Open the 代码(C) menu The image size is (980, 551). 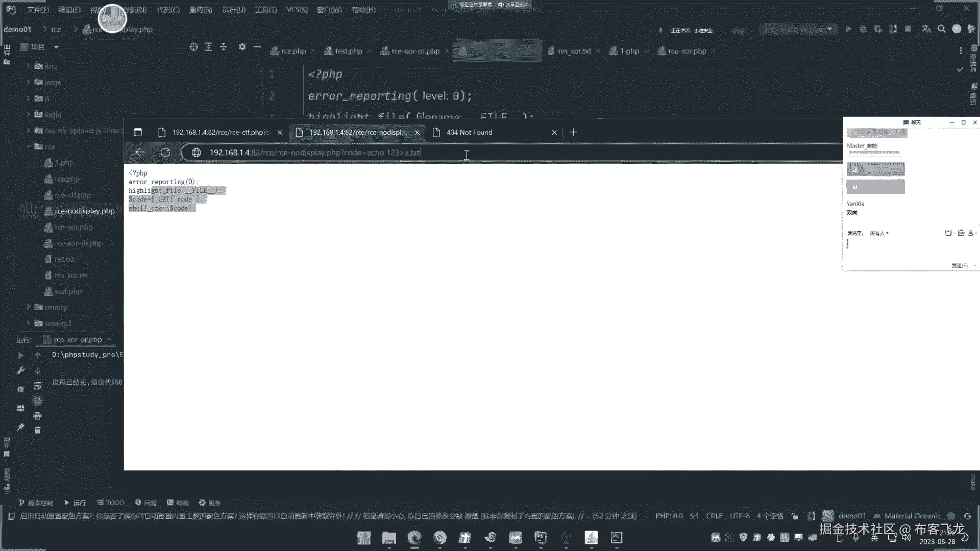168,10
